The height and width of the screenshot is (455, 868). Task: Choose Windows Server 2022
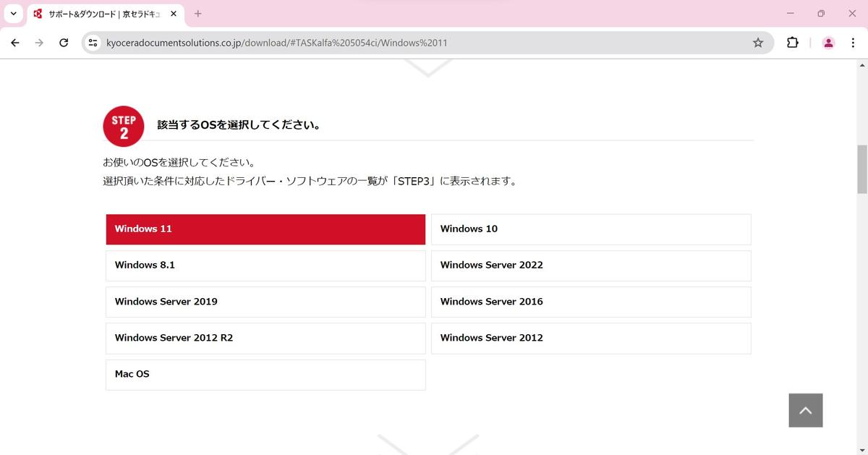click(x=591, y=265)
